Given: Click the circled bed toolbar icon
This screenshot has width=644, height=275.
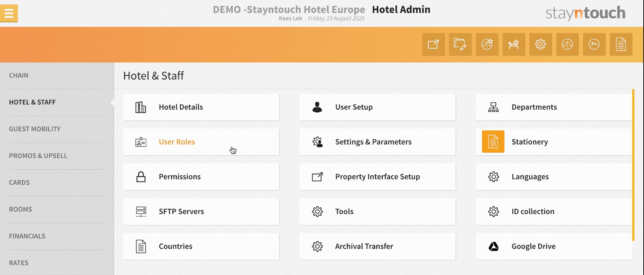Looking at the screenshot, I should point(594,44).
